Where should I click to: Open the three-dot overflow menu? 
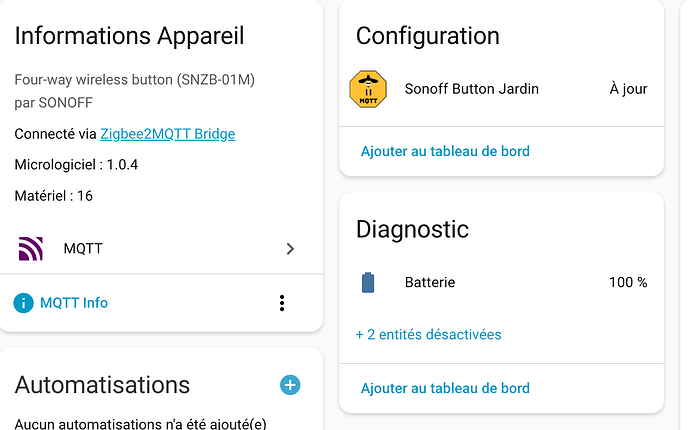282,302
